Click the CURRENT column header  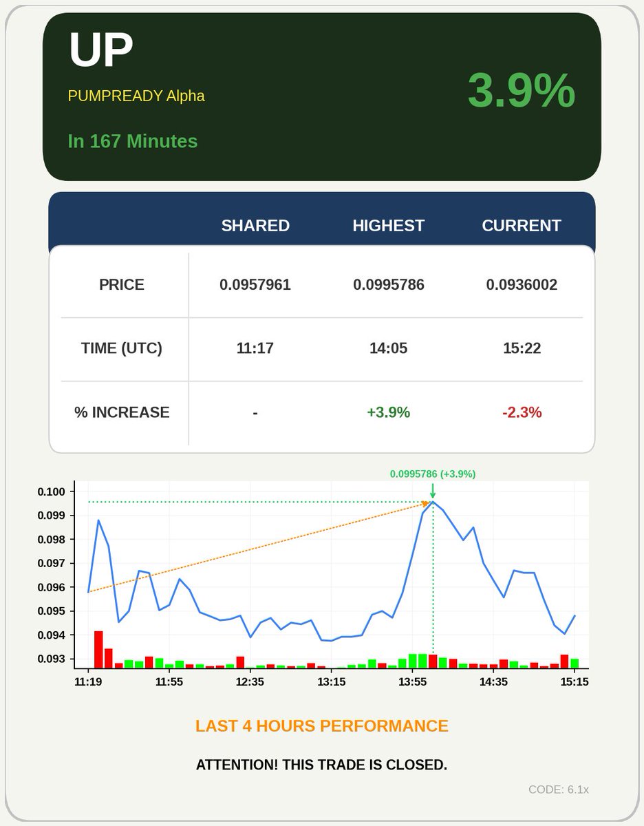(x=522, y=226)
